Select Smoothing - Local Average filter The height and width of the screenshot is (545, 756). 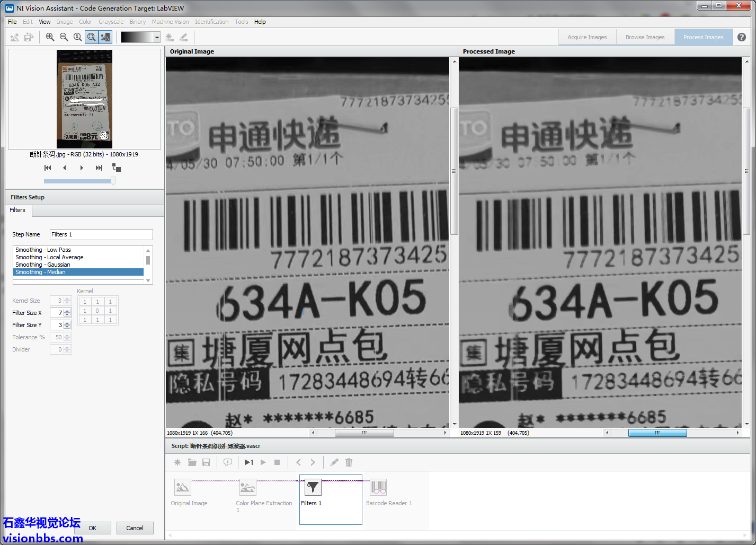(78, 257)
